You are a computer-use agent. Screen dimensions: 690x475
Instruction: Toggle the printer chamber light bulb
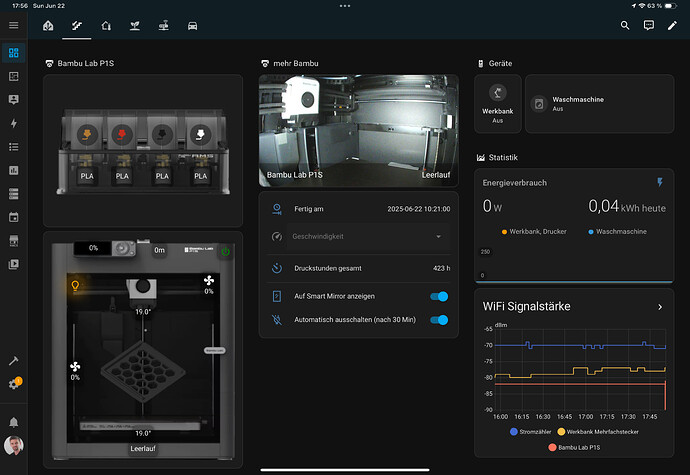tap(75, 286)
